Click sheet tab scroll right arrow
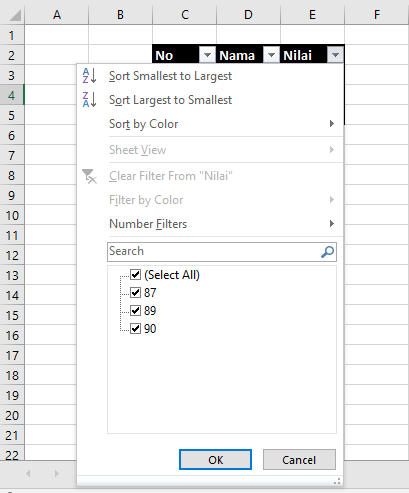The image size is (409, 493). 57,473
